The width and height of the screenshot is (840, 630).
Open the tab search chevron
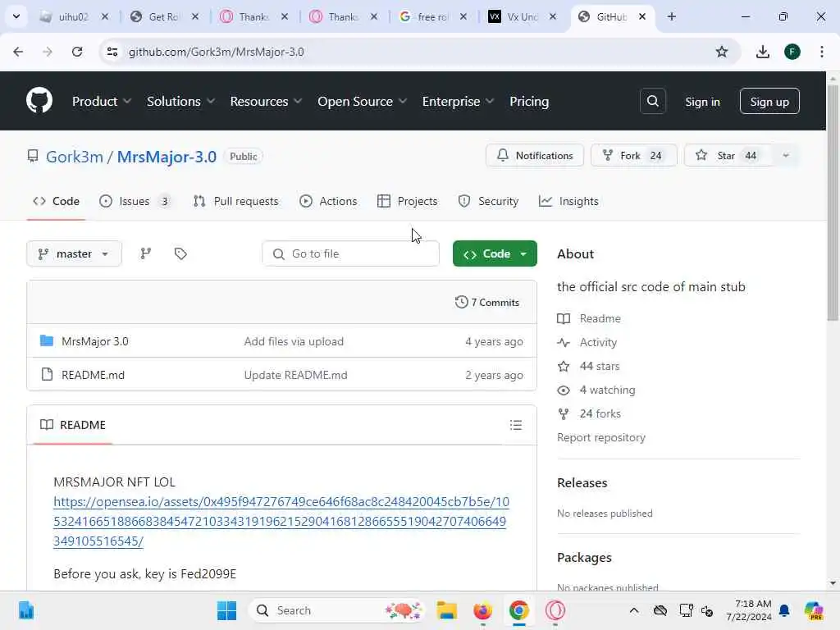point(16,16)
